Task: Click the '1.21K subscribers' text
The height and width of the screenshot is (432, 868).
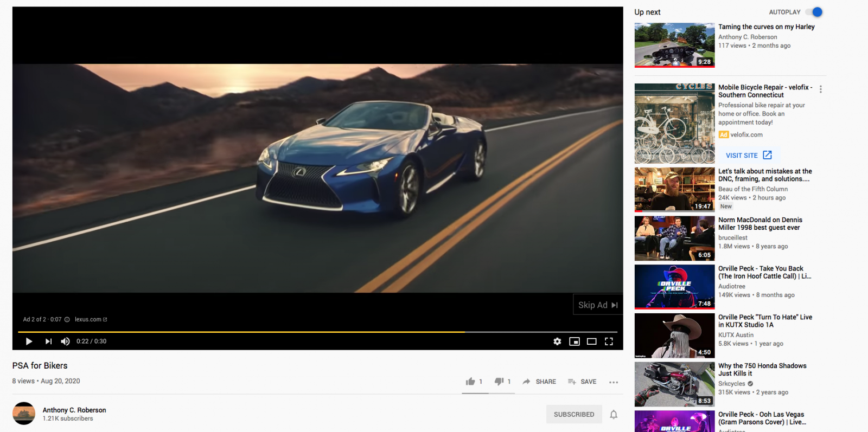Action: point(68,418)
